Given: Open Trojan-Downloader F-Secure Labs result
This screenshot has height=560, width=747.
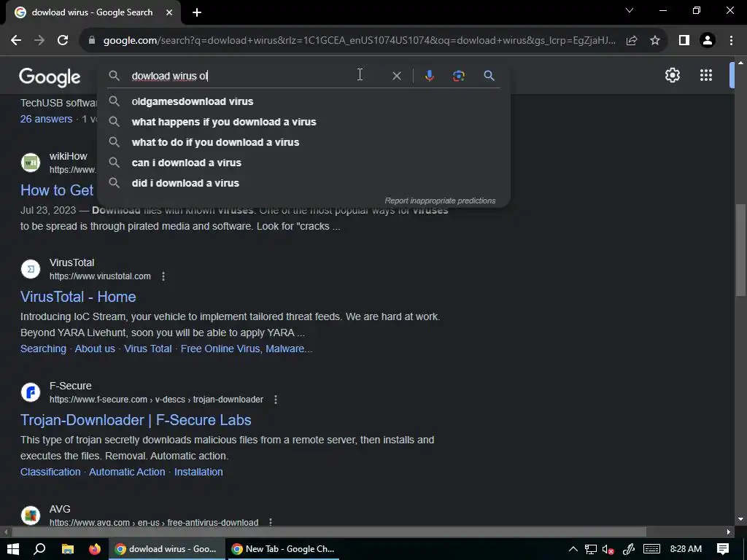Looking at the screenshot, I should (x=136, y=420).
